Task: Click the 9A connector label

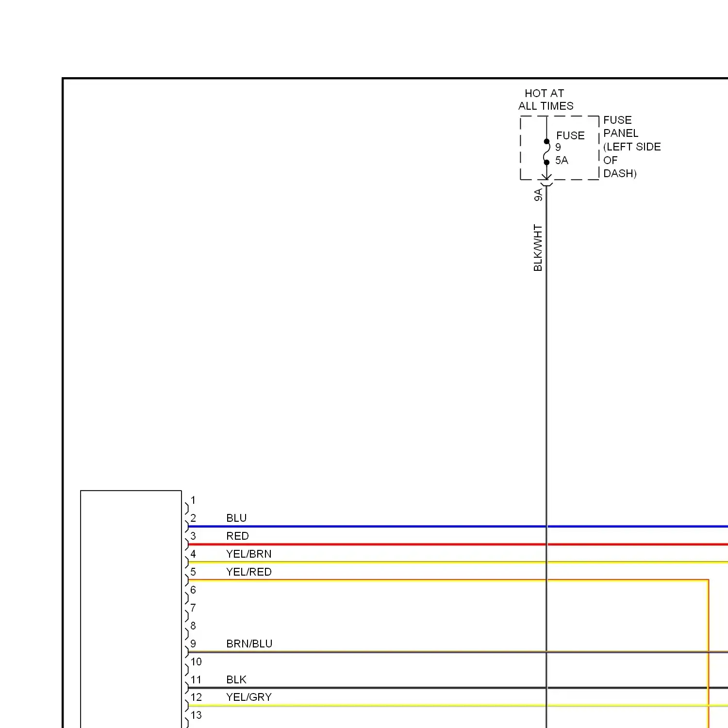Action: point(538,195)
